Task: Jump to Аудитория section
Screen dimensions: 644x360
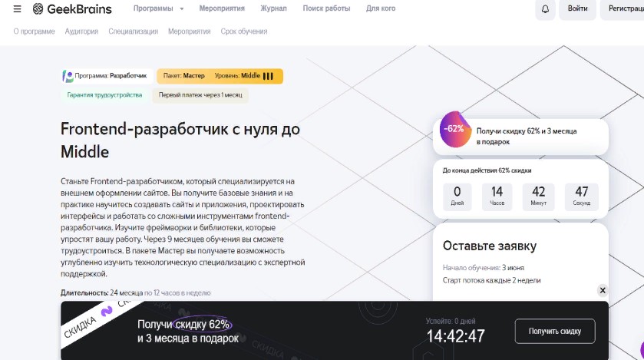Action: pyautogui.click(x=81, y=31)
